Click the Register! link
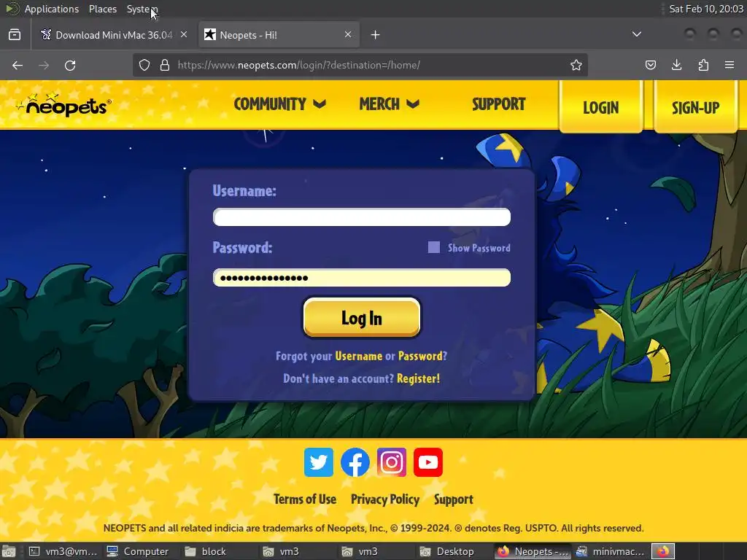 (418, 378)
